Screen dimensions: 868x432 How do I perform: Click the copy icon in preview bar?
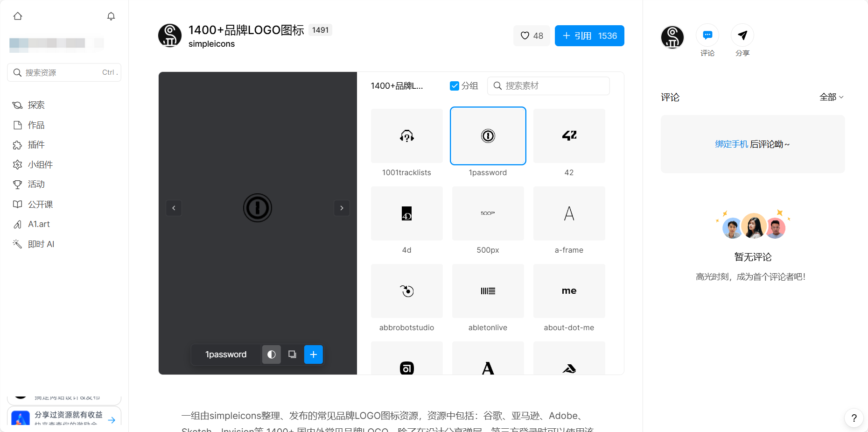pyautogui.click(x=292, y=354)
